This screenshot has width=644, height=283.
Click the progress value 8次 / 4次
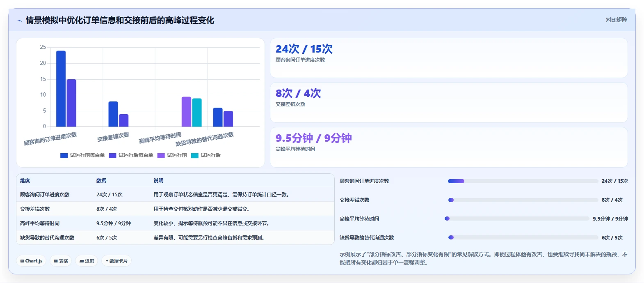[x=612, y=200]
